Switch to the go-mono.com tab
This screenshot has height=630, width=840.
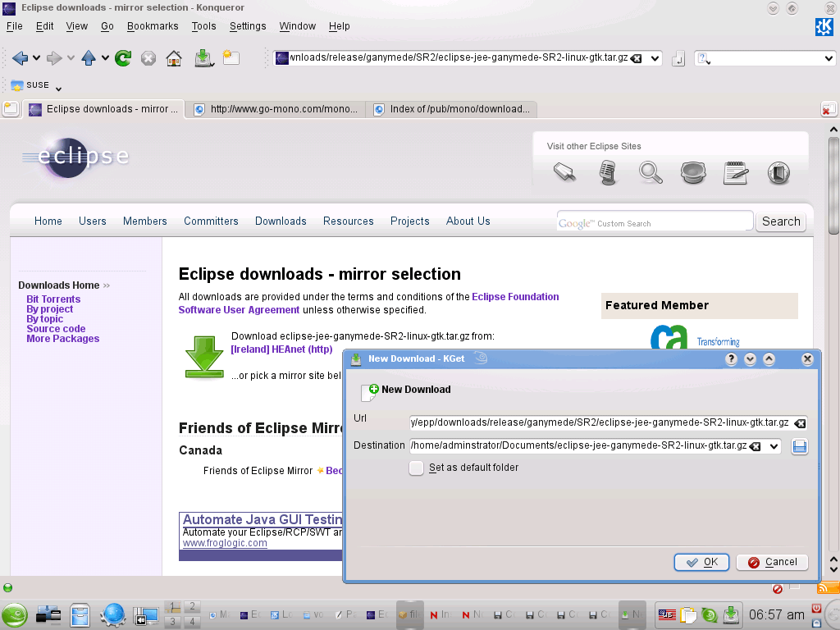tap(276, 109)
